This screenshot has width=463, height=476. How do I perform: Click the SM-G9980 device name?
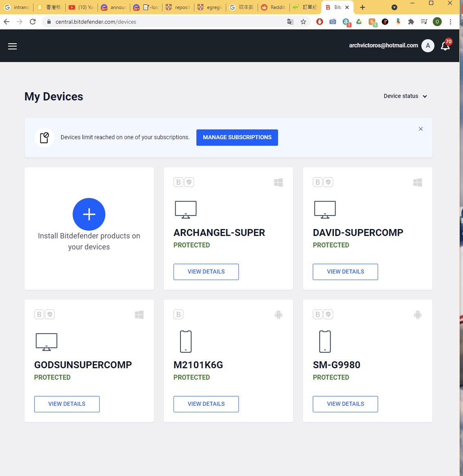(336, 365)
